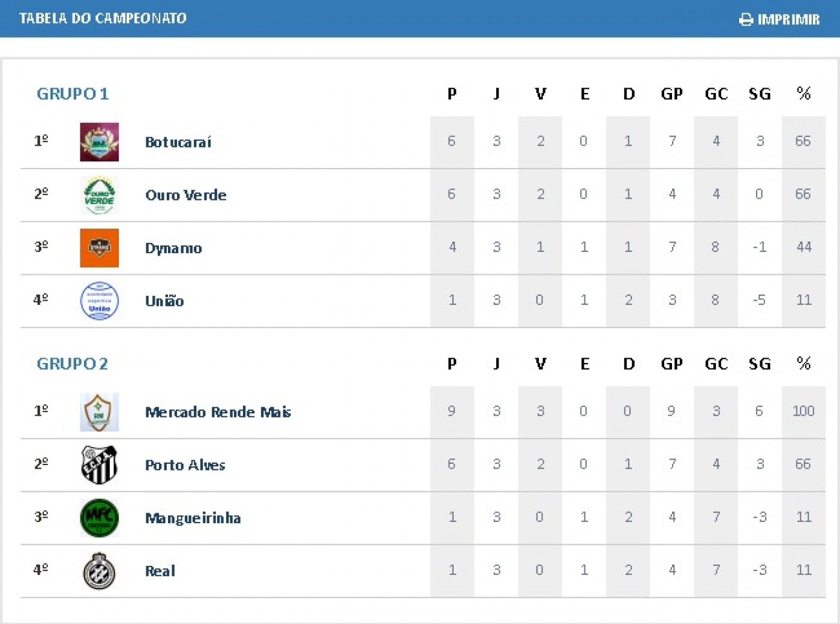The width and height of the screenshot is (840, 624).
Task: Select the green MFC Mangueirinha logo
Action: click(x=100, y=518)
